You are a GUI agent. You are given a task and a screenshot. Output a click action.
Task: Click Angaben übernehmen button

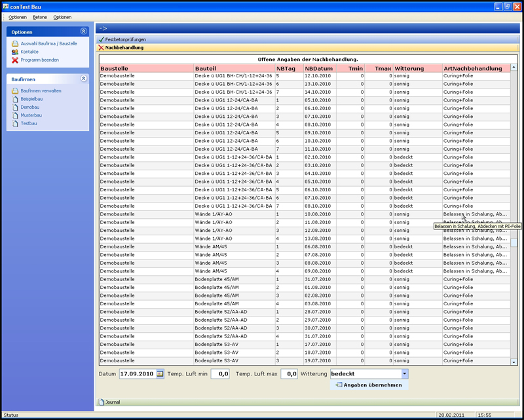coord(369,385)
